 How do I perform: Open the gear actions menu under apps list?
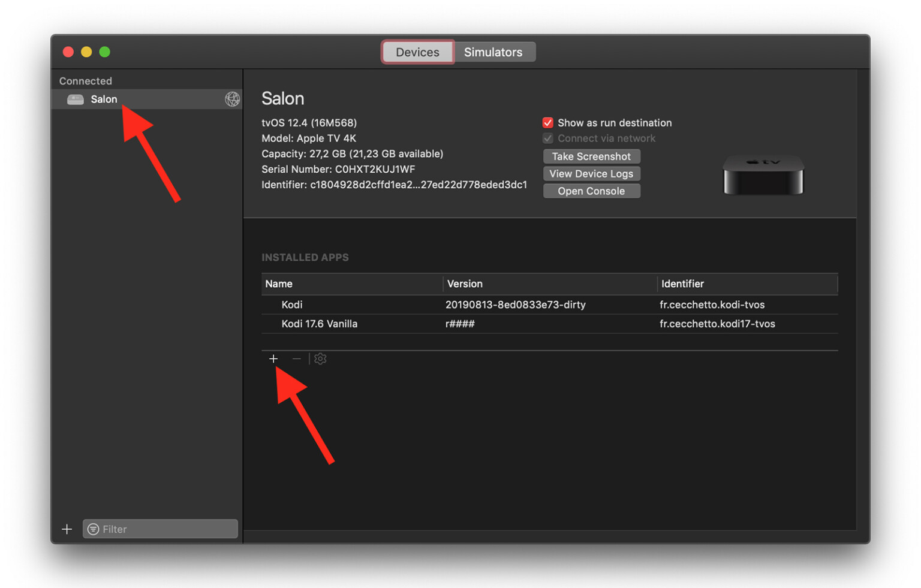(320, 359)
